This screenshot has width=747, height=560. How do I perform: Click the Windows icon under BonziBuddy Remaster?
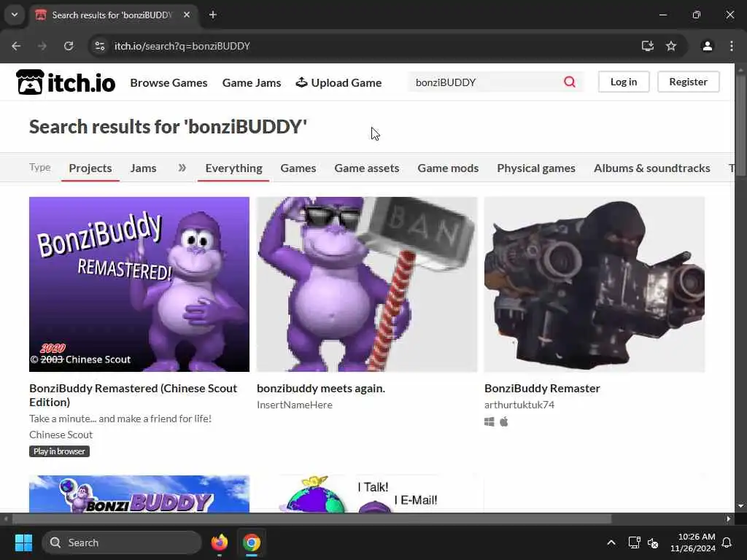(489, 422)
